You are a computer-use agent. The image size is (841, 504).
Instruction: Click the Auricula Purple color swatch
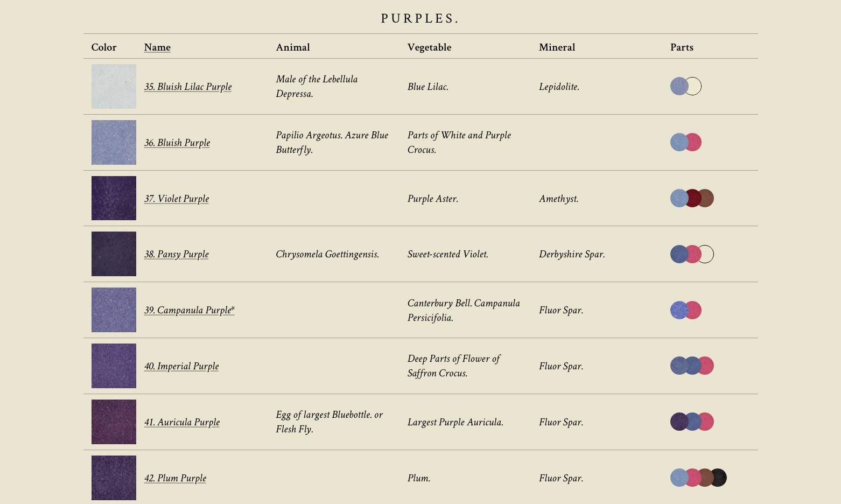pos(114,422)
